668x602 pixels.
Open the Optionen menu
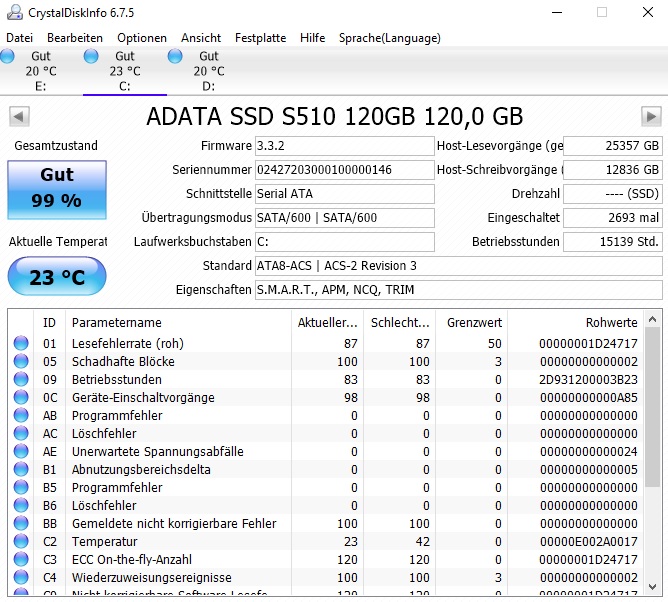pos(142,38)
